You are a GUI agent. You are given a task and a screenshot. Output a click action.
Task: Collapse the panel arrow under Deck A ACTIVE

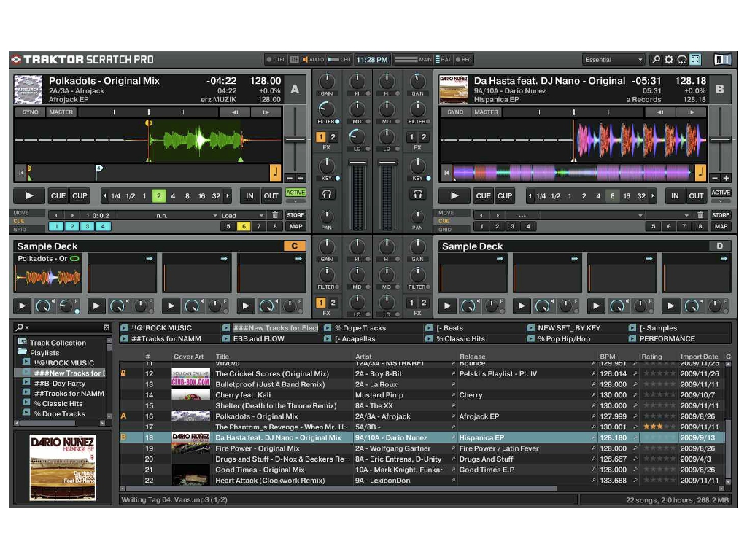tap(295, 202)
